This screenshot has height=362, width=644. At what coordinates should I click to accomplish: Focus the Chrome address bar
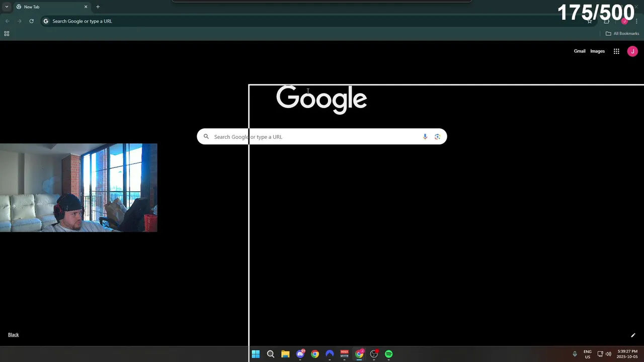point(312,21)
